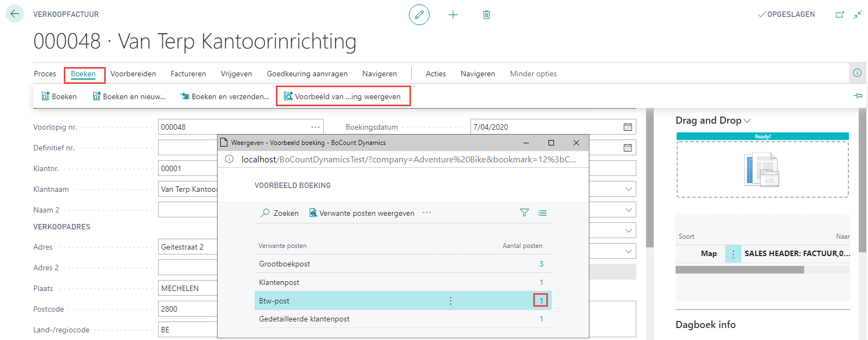The width and height of the screenshot is (868, 340).
Task: Click the back arrow button
Action: pyautogui.click(x=15, y=14)
